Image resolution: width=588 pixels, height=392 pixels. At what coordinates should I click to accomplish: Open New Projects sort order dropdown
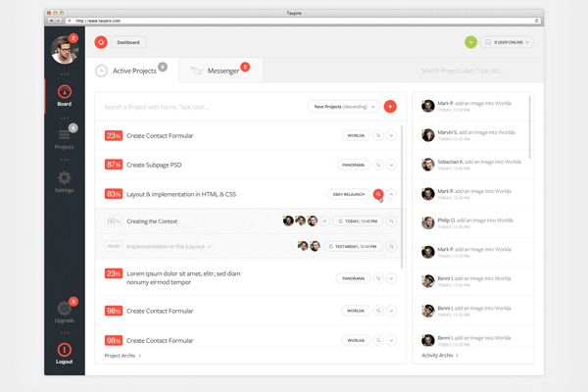[x=342, y=106]
